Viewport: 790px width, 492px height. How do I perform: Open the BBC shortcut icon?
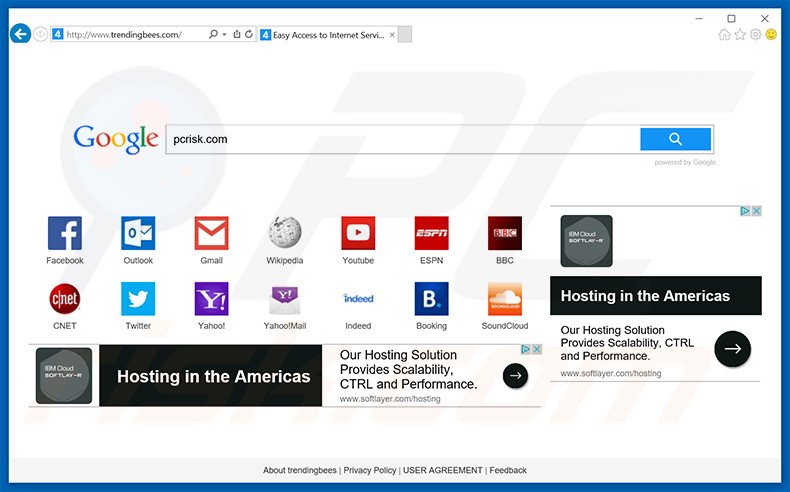coord(505,233)
